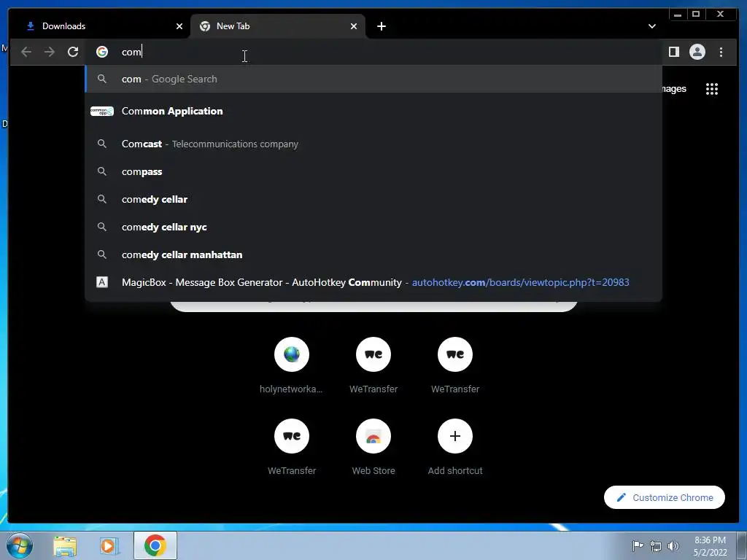Select Comcast Telecommunications company suggestion
This screenshot has width=747, height=560.
click(374, 144)
